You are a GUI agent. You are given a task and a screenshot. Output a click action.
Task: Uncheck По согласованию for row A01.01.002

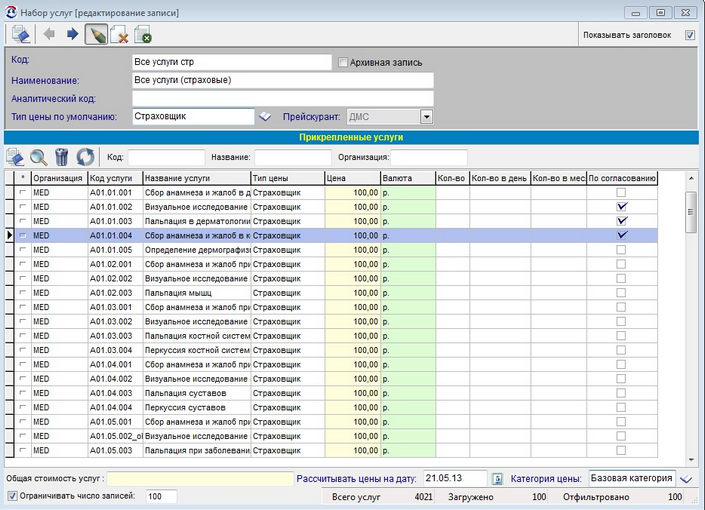pyautogui.click(x=621, y=207)
